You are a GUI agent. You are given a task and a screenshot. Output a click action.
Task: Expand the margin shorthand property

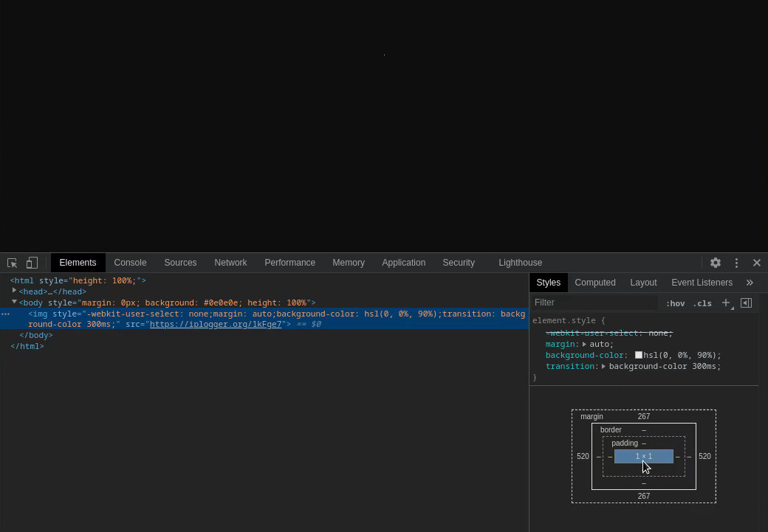coord(584,344)
